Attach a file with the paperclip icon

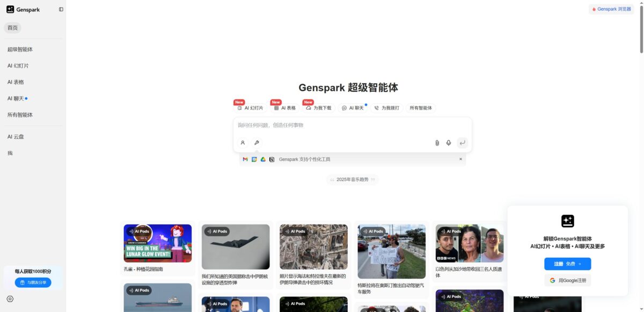coord(437,143)
